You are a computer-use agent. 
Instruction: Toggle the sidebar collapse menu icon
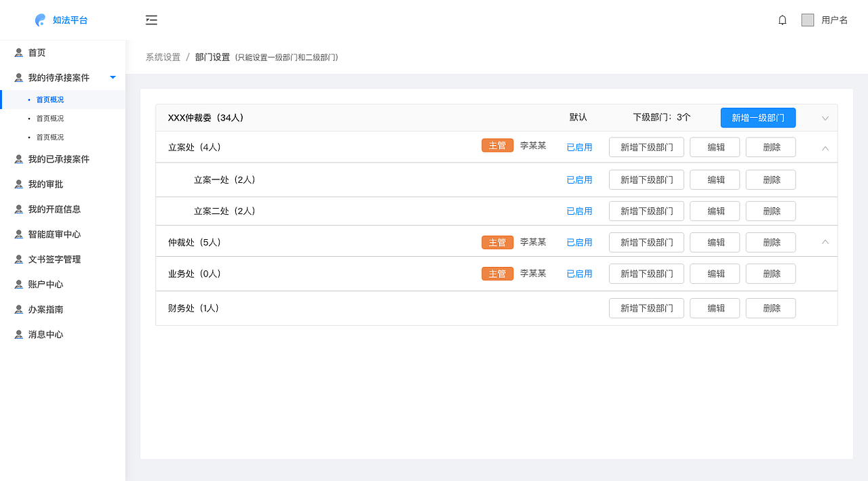[151, 20]
